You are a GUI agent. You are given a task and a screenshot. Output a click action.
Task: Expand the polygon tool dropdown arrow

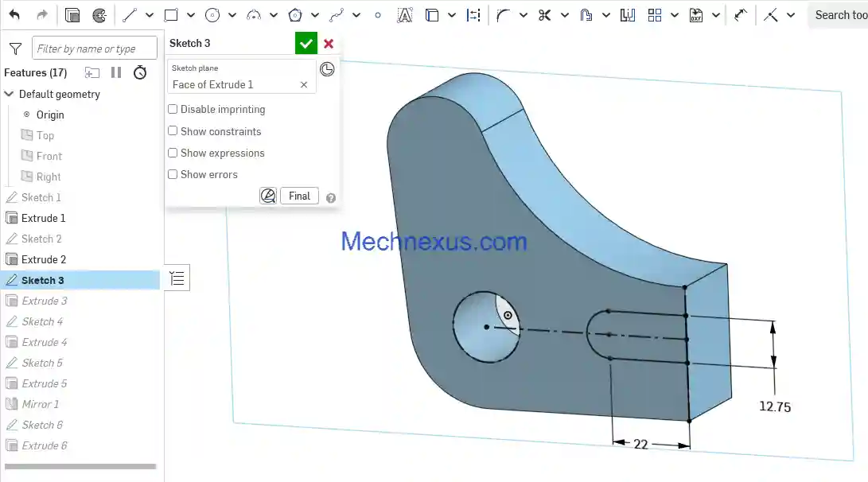click(x=315, y=15)
